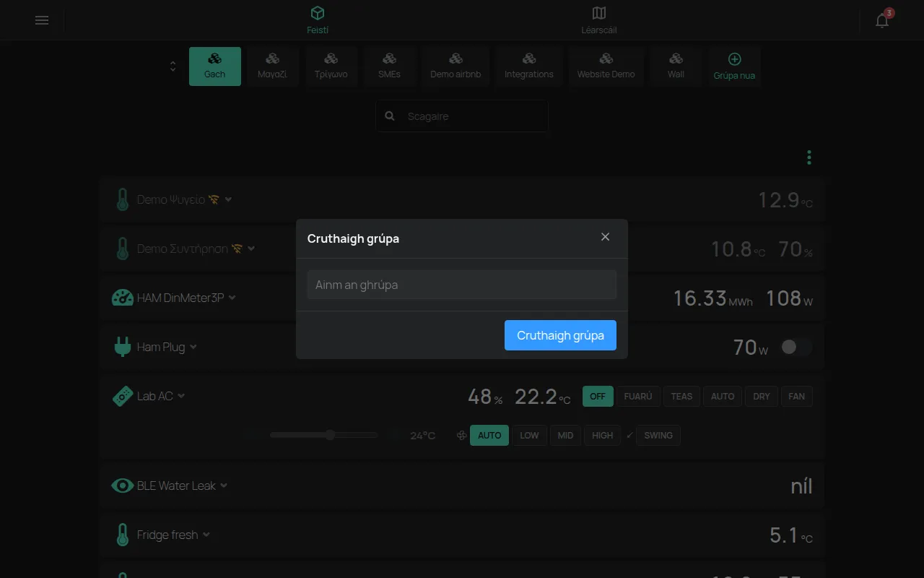Viewport: 924px width, 578px height.
Task: Select the OFF mode for Lab AC
Action: 598,396
